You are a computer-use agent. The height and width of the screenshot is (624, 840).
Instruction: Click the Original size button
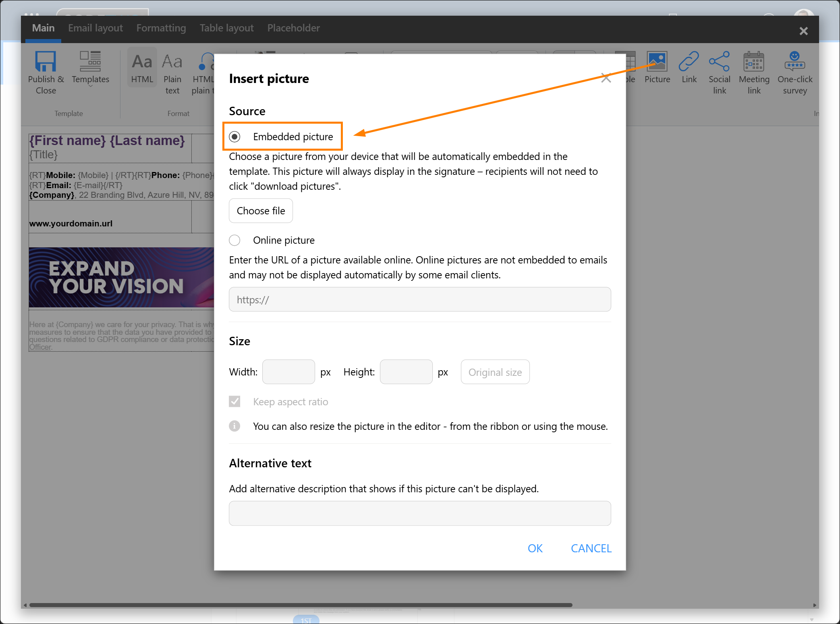(495, 372)
